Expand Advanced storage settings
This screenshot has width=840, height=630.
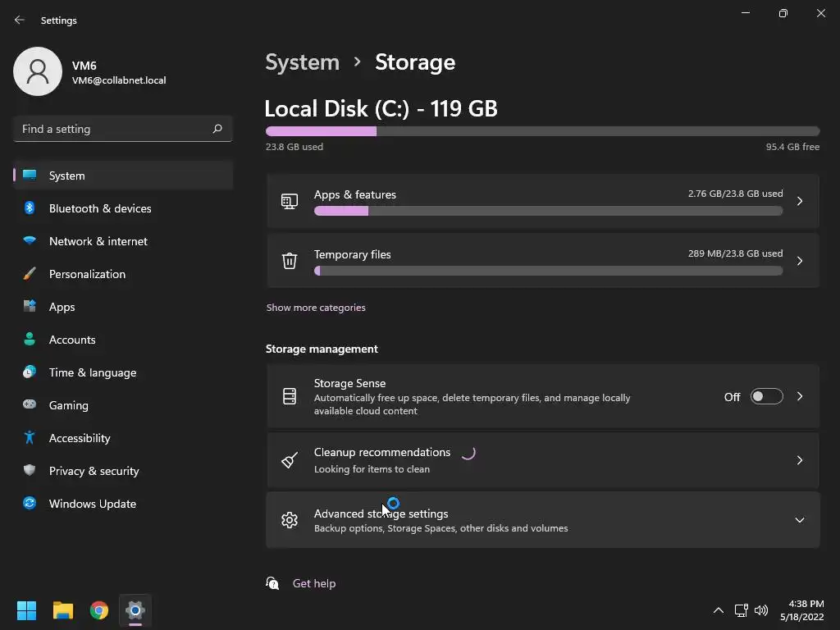click(799, 520)
